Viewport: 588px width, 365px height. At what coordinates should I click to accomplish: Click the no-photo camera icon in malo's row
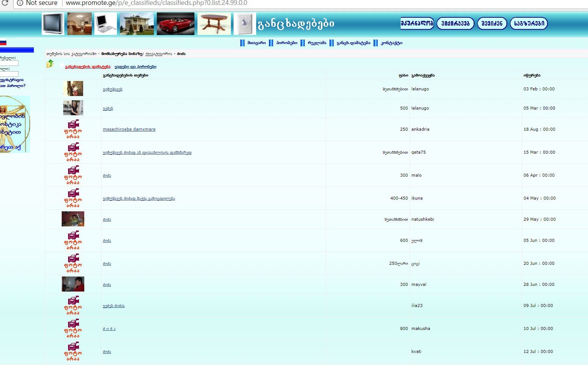[x=73, y=175]
